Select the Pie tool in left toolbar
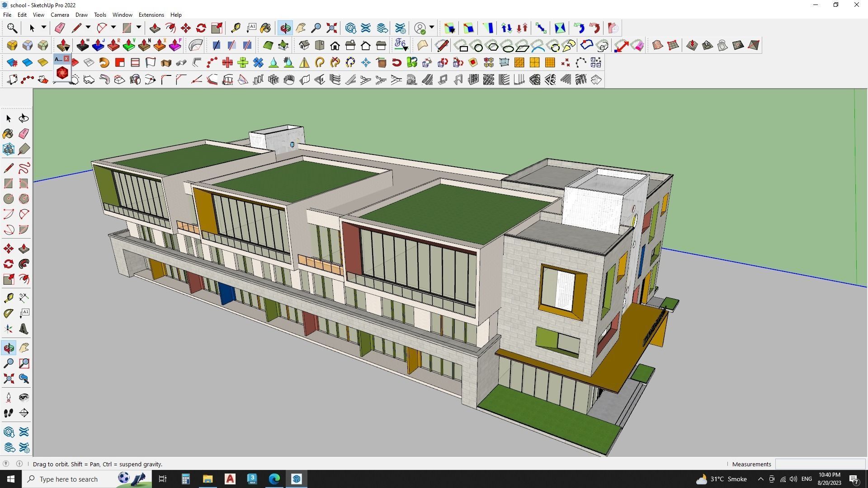The height and width of the screenshot is (488, 868). coord(24,230)
